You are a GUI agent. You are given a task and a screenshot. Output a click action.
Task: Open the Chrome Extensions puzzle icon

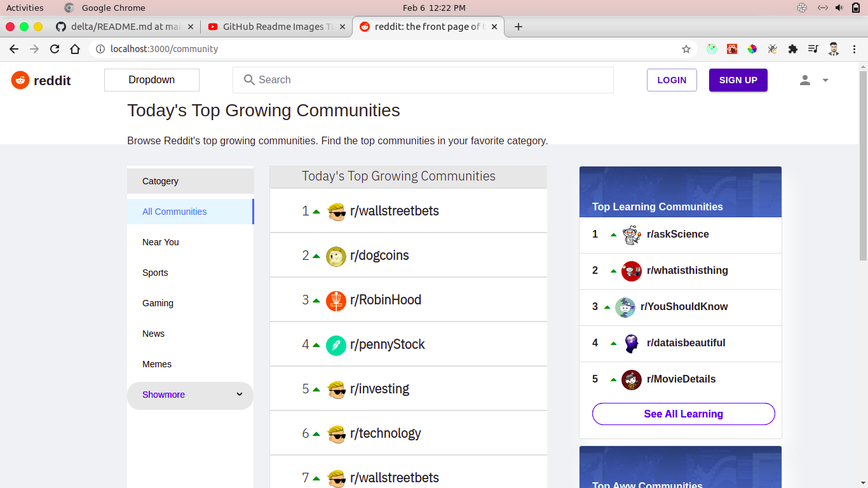[792, 49]
